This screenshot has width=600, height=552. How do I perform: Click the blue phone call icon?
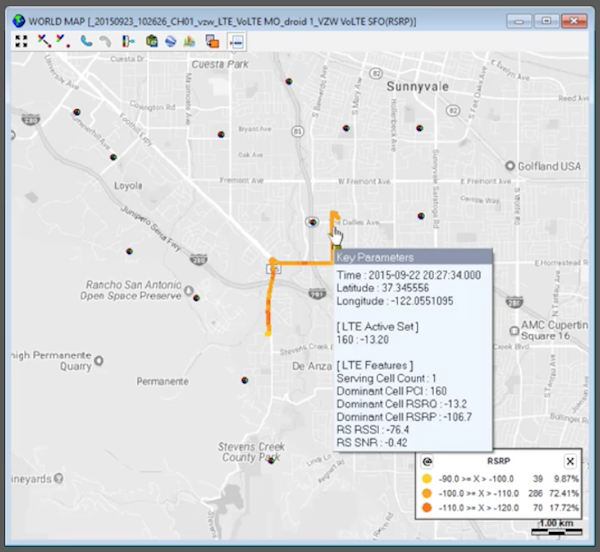pyautogui.click(x=86, y=41)
